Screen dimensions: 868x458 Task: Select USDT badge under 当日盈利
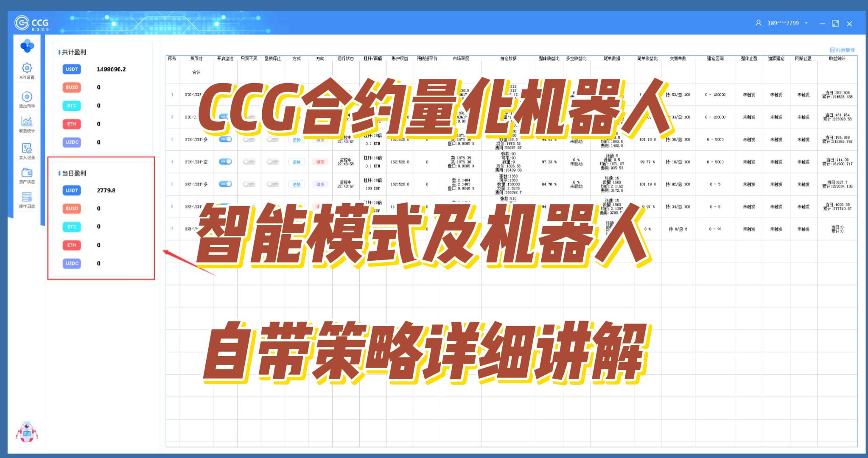(72, 190)
